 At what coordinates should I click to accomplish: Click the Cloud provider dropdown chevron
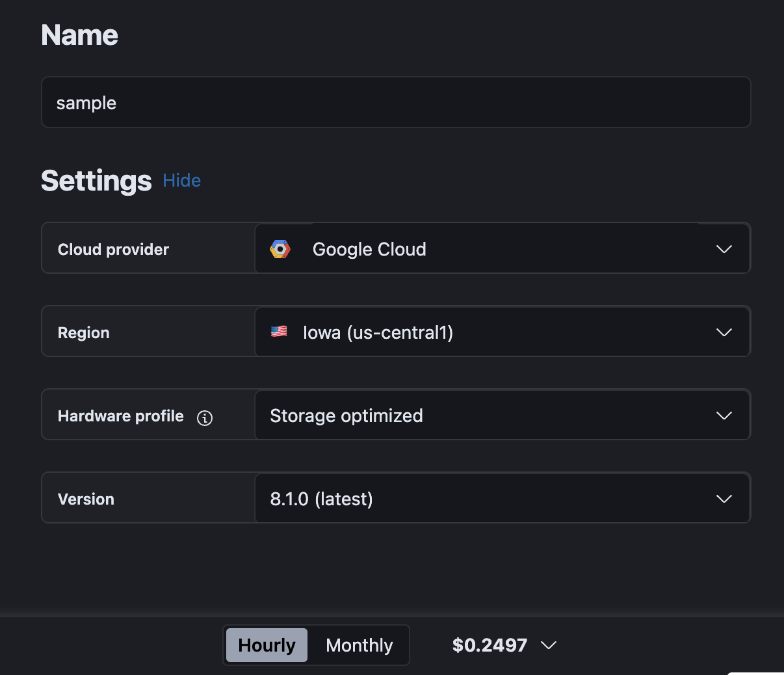724,249
